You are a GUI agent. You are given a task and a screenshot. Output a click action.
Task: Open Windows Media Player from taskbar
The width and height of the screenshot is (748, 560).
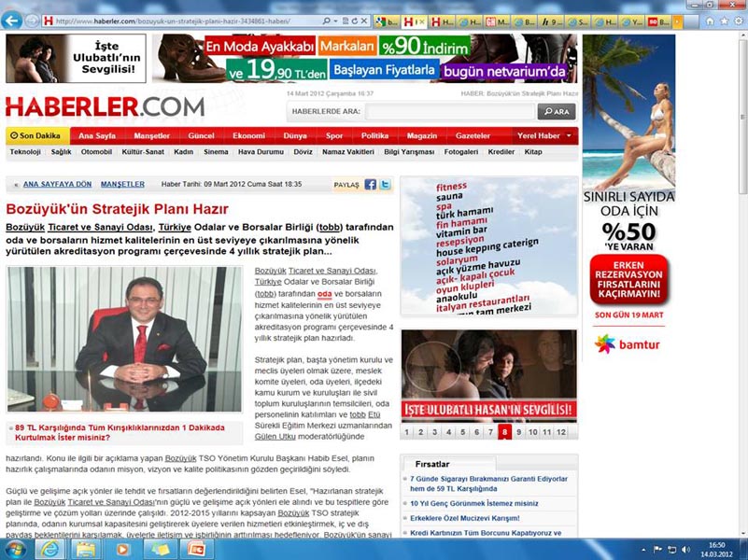(121, 550)
